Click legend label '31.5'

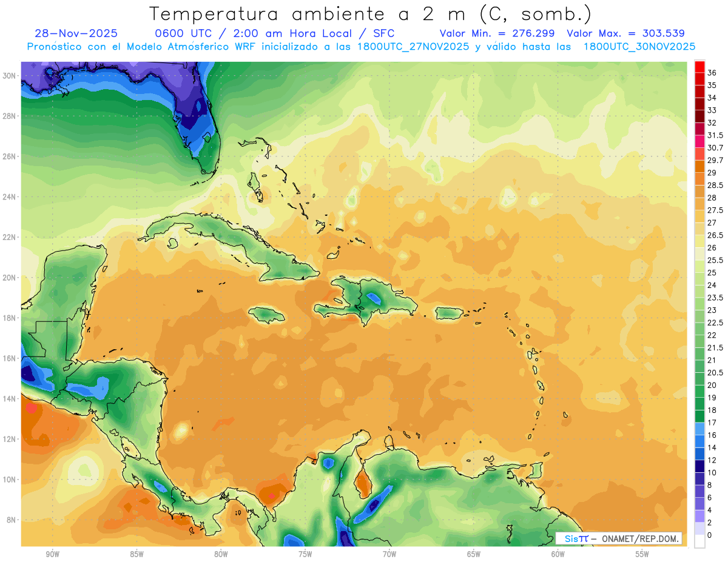715,135
